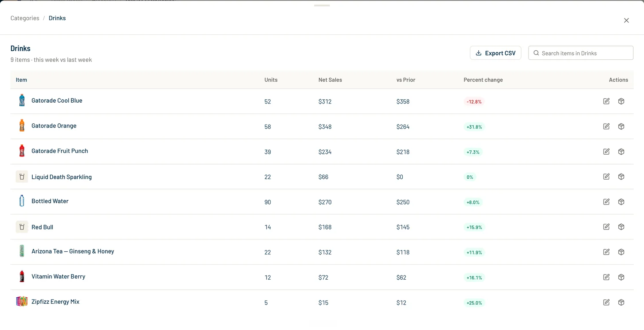Screen dimensions: 644x330
Task: Select the Gatorade Cool Blue item name
Action: (x=57, y=101)
